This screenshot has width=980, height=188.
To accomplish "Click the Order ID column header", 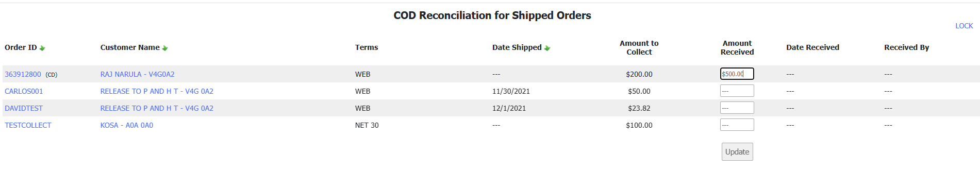I will [21, 47].
